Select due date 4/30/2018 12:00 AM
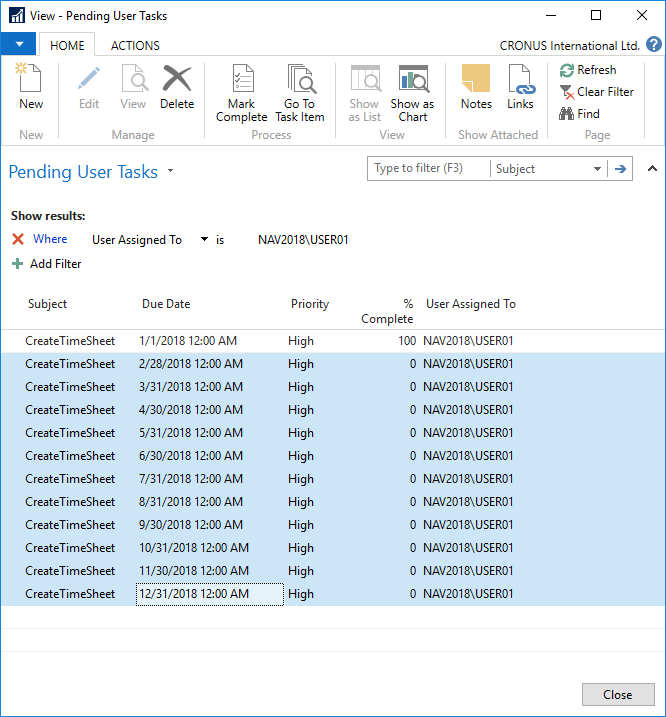The image size is (666, 717). point(191,410)
